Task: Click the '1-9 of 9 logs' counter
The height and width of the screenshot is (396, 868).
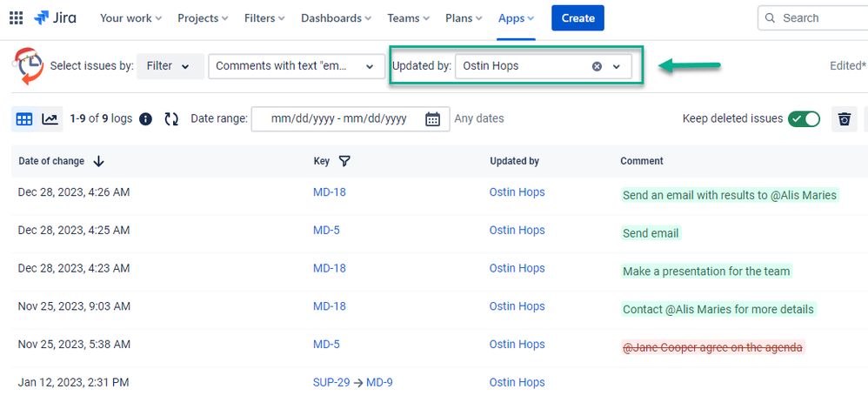Action: (x=101, y=118)
